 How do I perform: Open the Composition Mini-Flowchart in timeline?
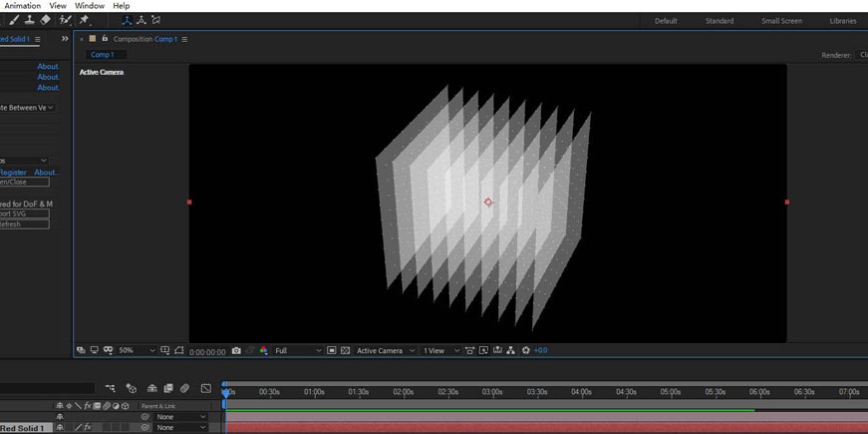click(x=111, y=388)
